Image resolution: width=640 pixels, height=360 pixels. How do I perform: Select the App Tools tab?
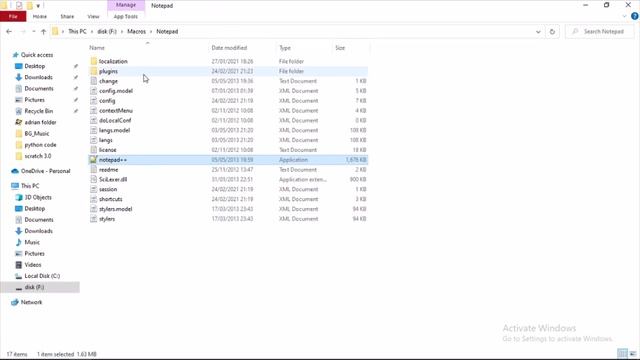point(126,16)
